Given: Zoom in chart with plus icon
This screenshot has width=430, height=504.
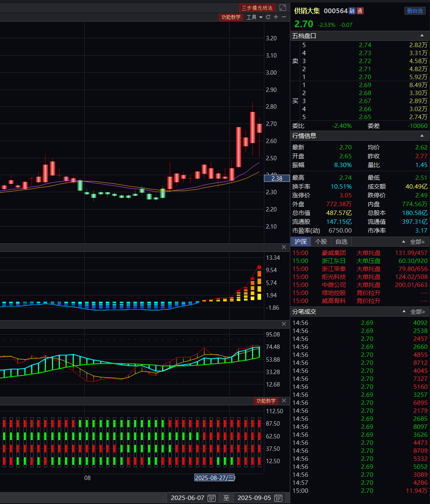Looking at the screenshot, I should tap(276, 17).
